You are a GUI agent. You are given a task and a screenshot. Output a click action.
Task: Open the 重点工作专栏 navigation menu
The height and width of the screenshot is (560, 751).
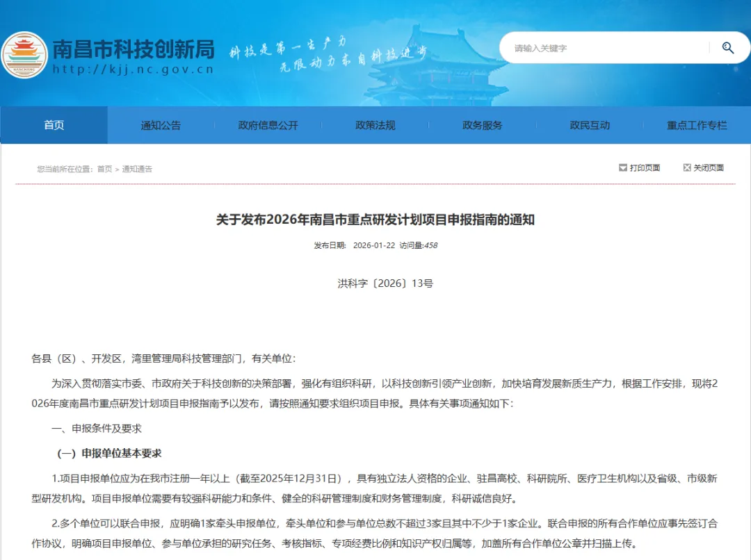coord(697,125)
